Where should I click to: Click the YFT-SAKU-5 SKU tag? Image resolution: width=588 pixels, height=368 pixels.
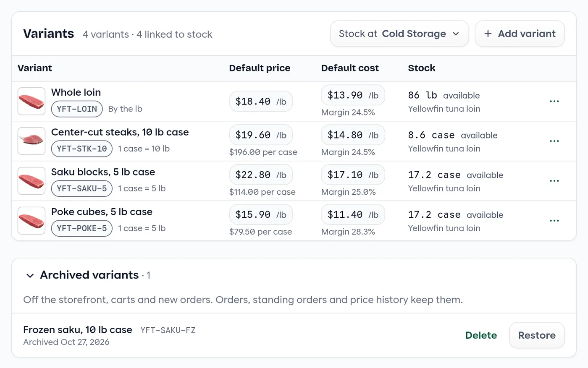pyautogui.click(x=82, y=188)
